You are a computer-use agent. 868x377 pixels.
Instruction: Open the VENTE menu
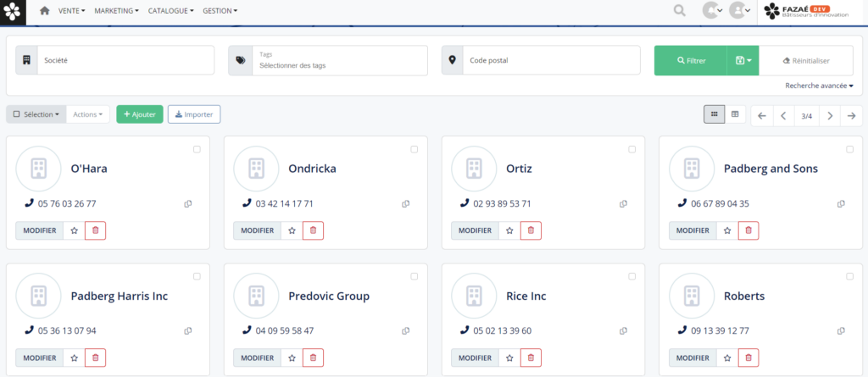pyautogui.click(x=73, y=10)
